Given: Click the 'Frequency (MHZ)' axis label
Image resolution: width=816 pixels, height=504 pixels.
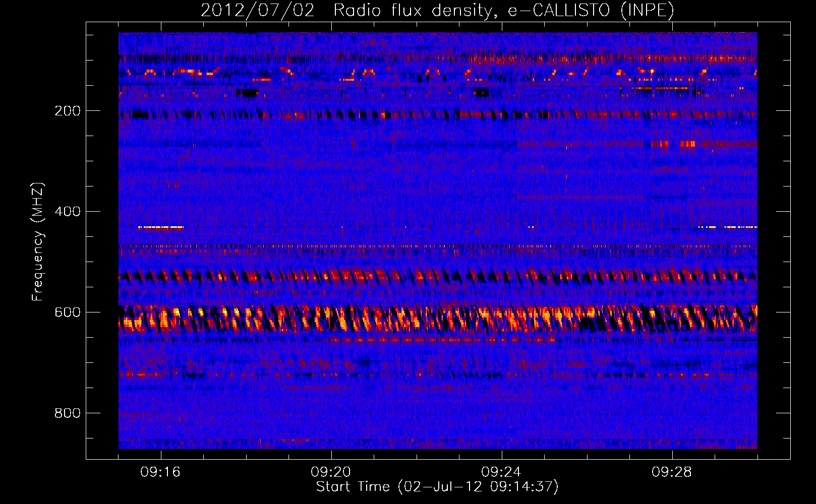Looking at the screenshot, I should pyautogui.click(x=37, y=242).
